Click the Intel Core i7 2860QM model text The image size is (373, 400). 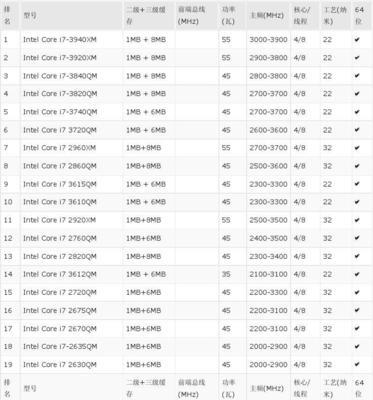(60, 166)
